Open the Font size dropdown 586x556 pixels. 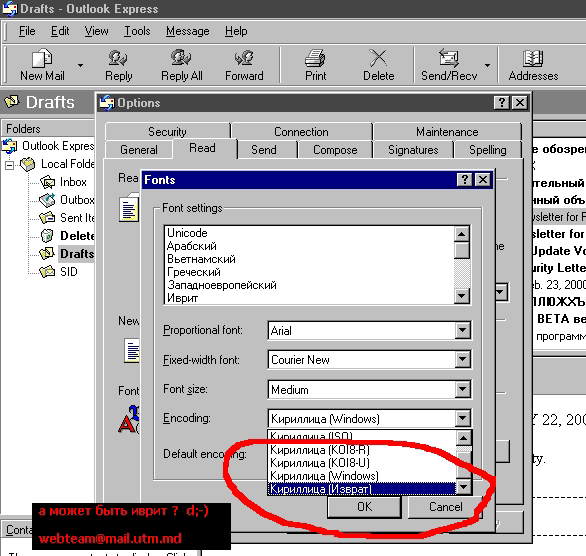[x=462, y=389]
